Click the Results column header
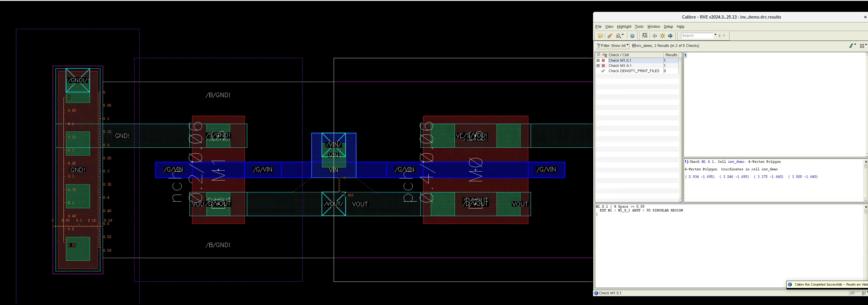 (671, 55)
